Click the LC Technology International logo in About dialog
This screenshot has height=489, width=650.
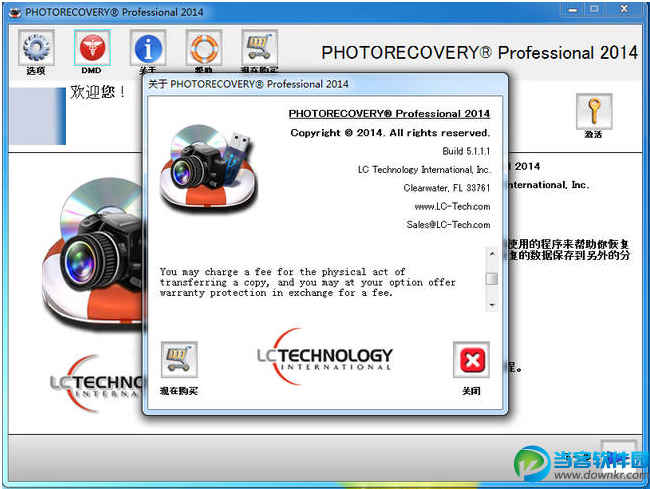pos(325,357)
